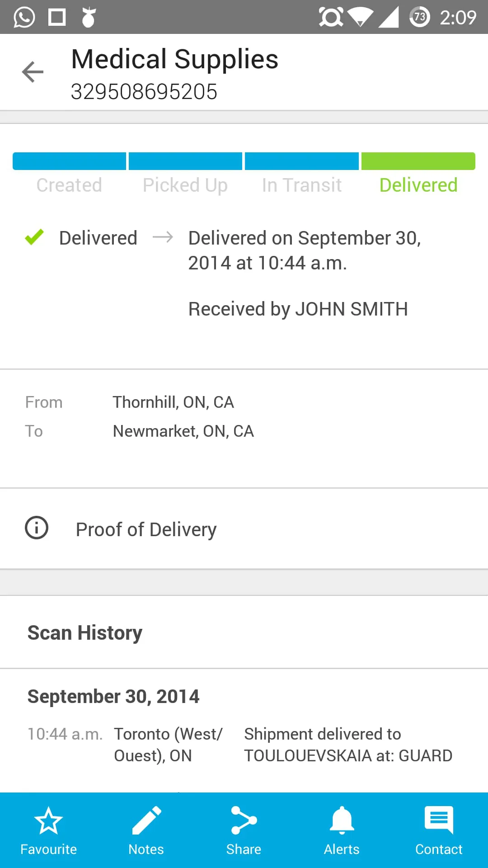Select the Picked Up step label
The image size is (488, 868).
click(x=185, y=185)
